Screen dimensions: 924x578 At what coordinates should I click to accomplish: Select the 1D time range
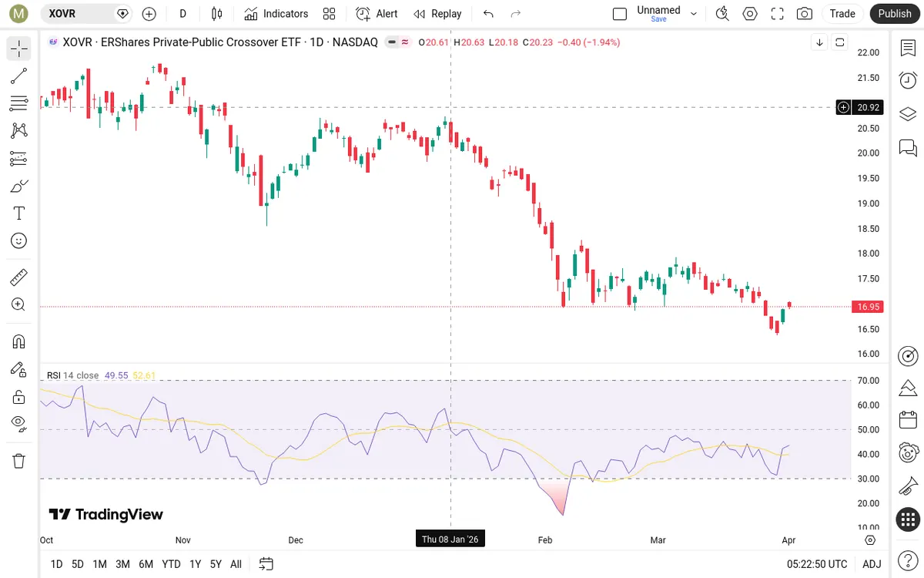pos(56,564)
